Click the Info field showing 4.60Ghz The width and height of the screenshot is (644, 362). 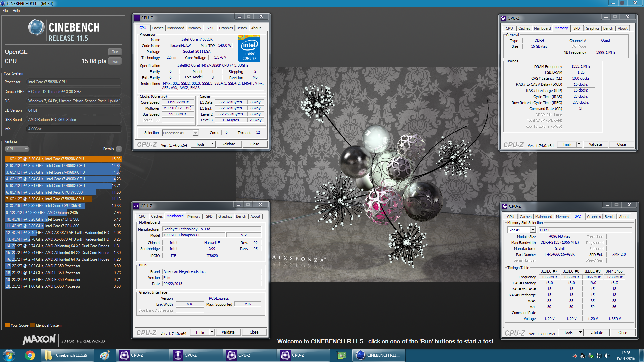(74, 129)
